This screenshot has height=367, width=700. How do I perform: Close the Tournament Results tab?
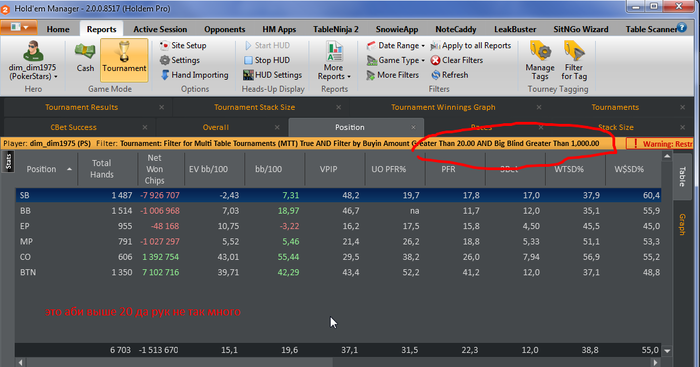[162, 107]
